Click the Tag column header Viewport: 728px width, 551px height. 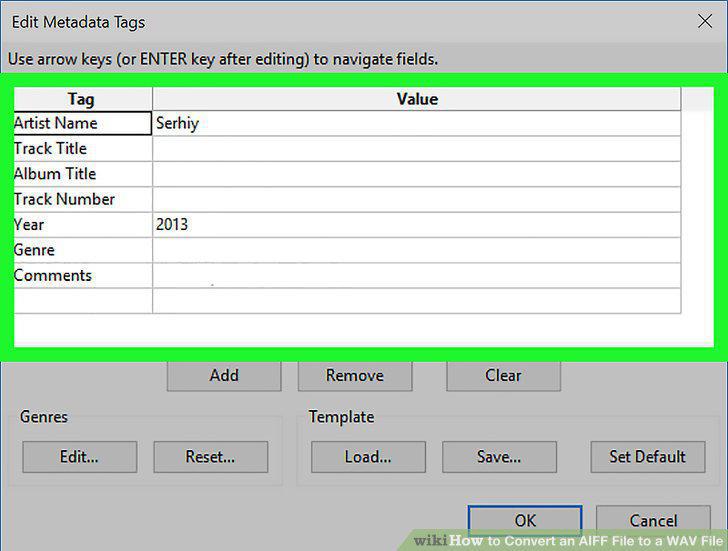[83, 99]
